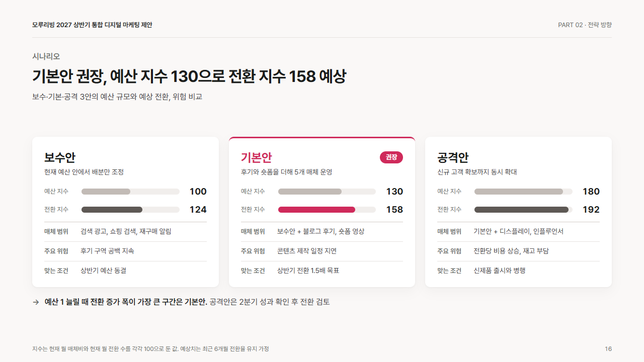The width and height of the screenshot is (644, 362).
Task: Select the red 기본안 card title
Action: tap(257, 157)
